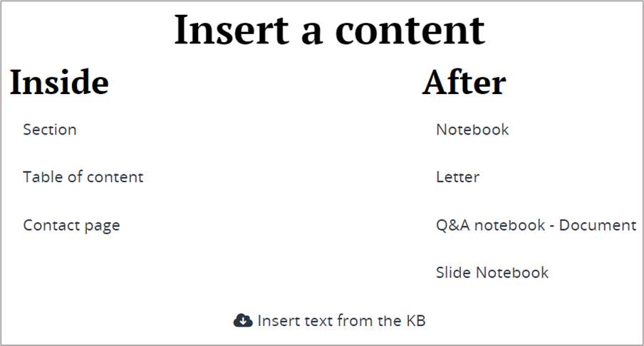Open the Contact page content type
644x346 pixels.
[x=71, y=226]
